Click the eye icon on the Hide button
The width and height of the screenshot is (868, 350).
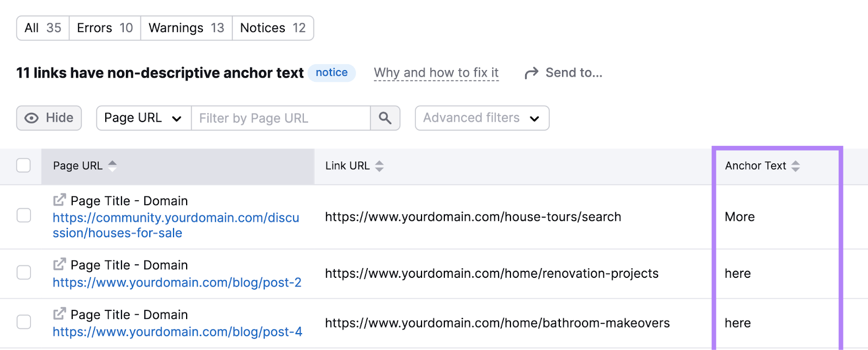coord(31,118)
